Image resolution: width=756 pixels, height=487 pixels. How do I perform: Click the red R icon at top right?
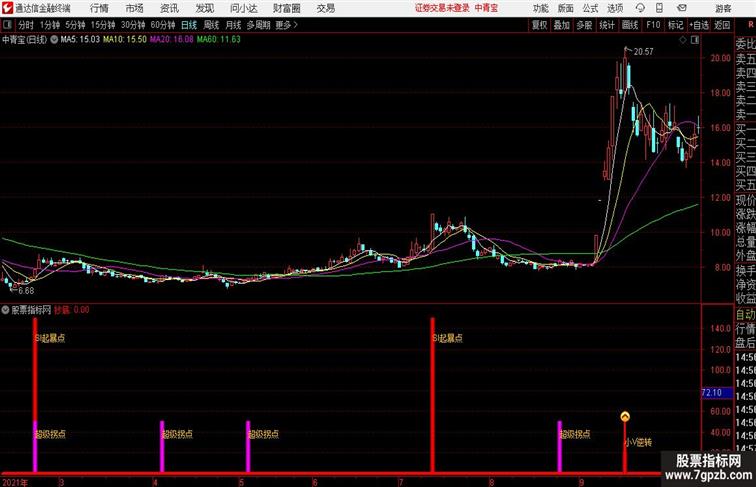pos(751,25)
